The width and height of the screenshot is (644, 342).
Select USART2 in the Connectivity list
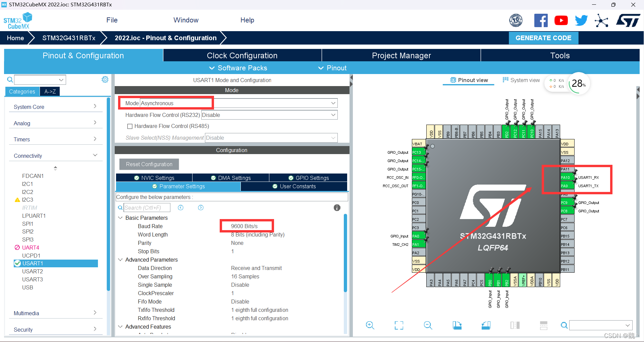pos(33,271)
